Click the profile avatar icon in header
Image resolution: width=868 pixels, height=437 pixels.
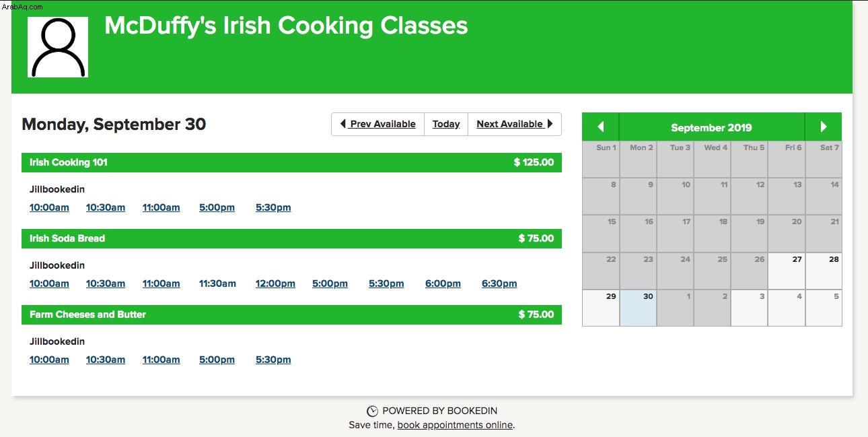[58, 47]
